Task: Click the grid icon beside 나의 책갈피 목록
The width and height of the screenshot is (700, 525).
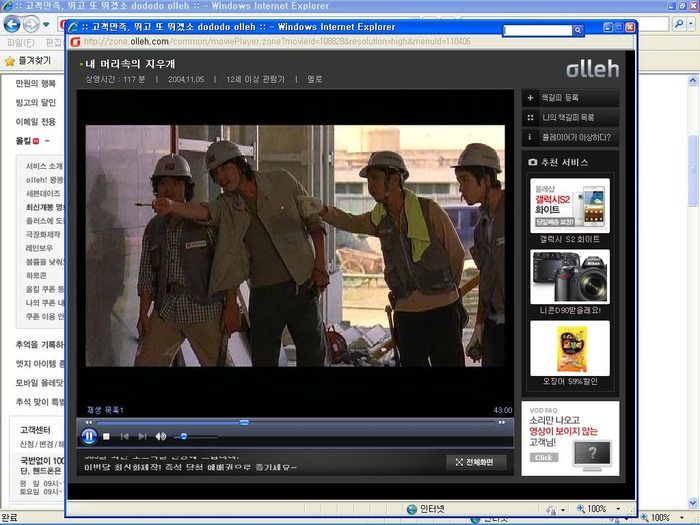Action: coord(530,117)
